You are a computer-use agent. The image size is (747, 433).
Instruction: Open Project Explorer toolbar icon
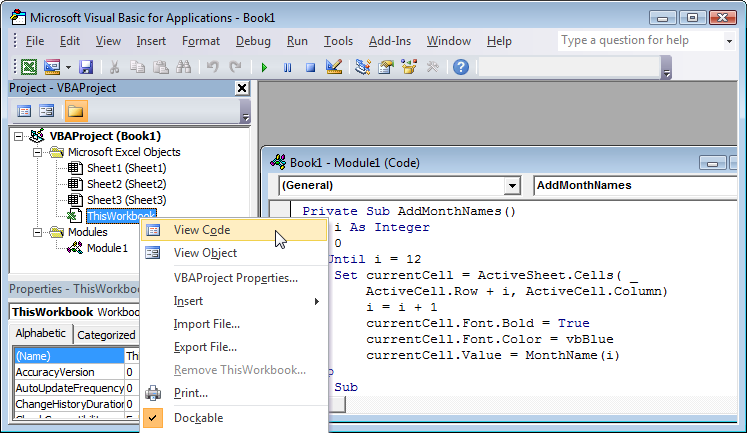pyautogui.click(x=363, y=67)
